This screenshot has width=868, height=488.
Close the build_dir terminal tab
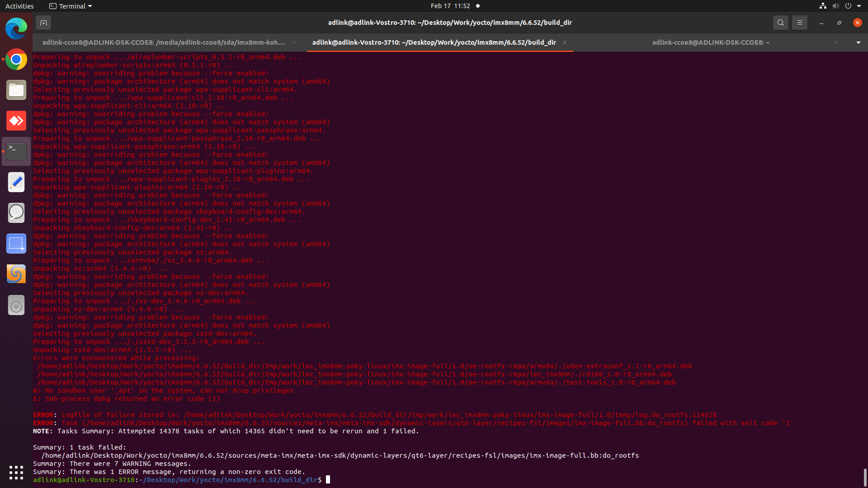tap(564, 42)
